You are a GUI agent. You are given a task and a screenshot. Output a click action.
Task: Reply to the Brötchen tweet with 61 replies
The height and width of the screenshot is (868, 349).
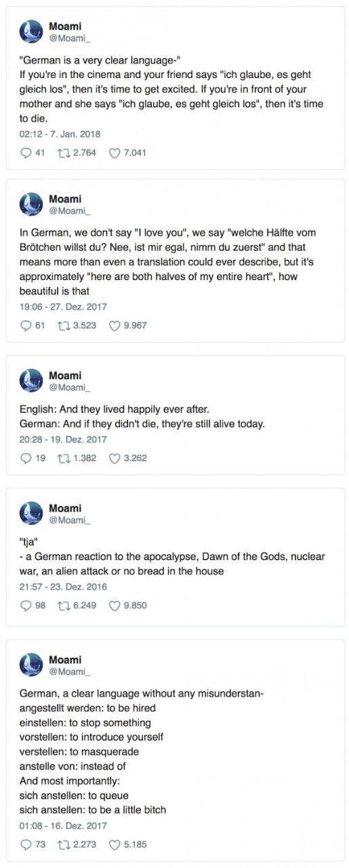click(x=26, y=325)
